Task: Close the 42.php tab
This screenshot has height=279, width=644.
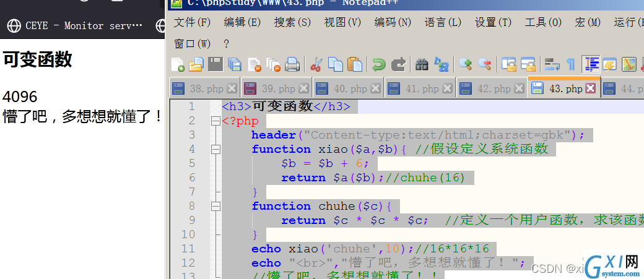Action: tap(519, 88)
